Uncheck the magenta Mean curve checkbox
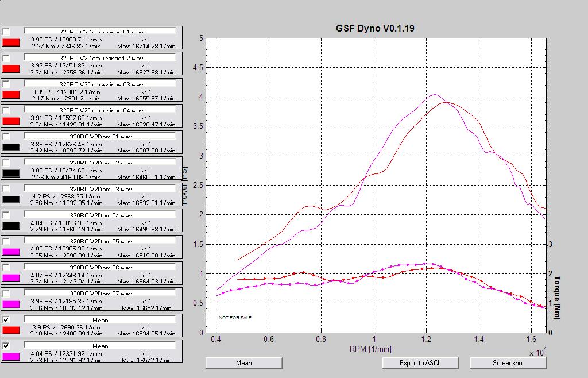The width and height of the screenshot is (588, 378). 6,346
